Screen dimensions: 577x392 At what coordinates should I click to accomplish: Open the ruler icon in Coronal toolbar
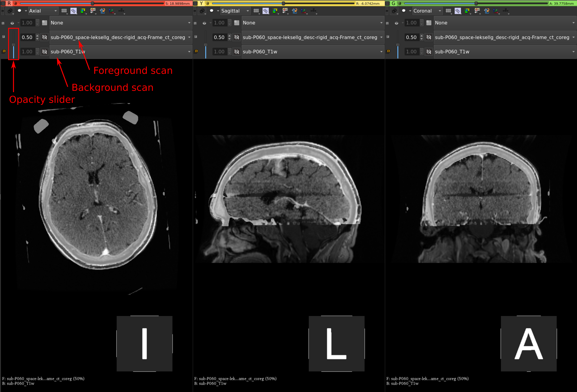click(x=506, y=11)
